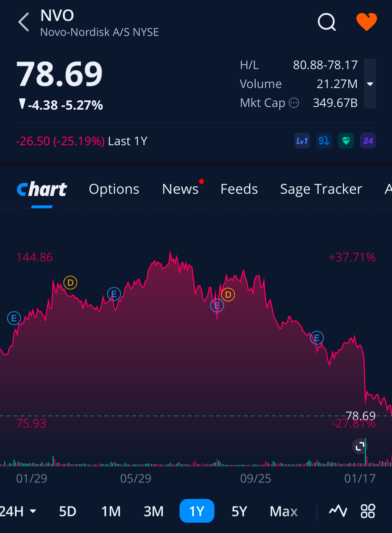Tap the 75.93 chart low label
Viewport: 392px width, 533px height.
[31, 423]
